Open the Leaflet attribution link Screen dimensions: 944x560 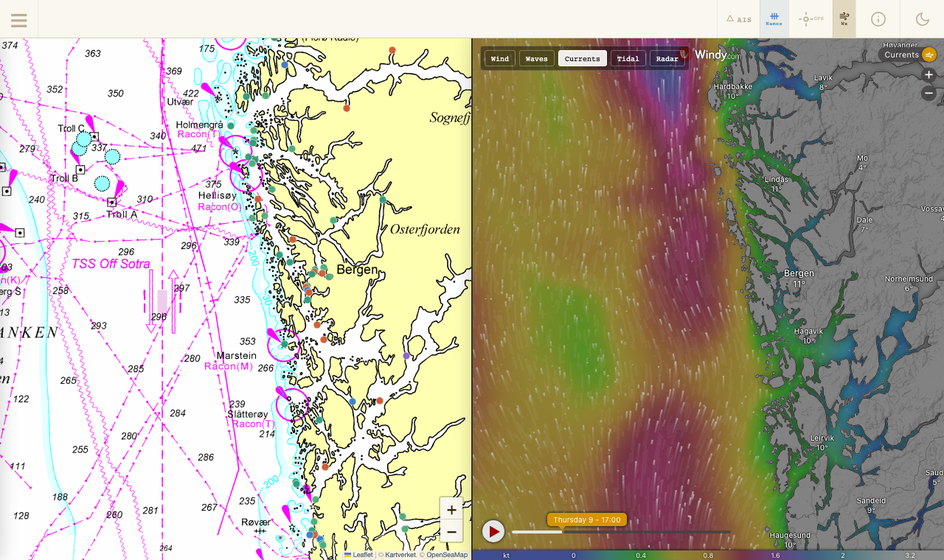tap(358, 555)
